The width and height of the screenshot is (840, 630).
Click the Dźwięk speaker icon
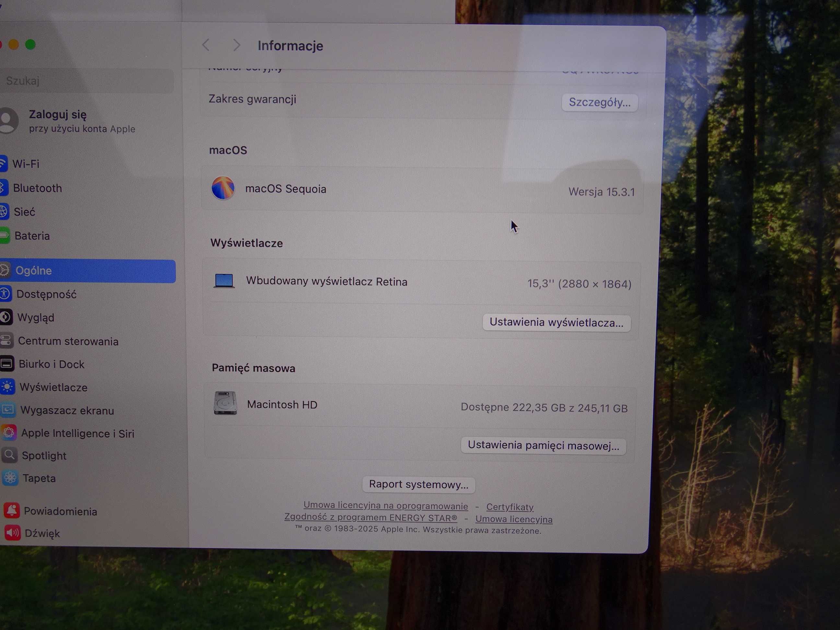click(x=13, y=533)
